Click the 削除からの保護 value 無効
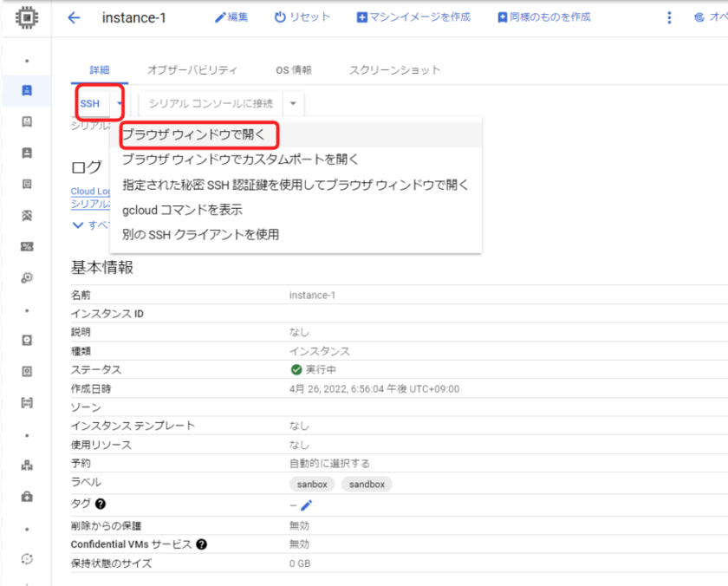Viewport: 728px width, 586px height. [x=299, y=525]
